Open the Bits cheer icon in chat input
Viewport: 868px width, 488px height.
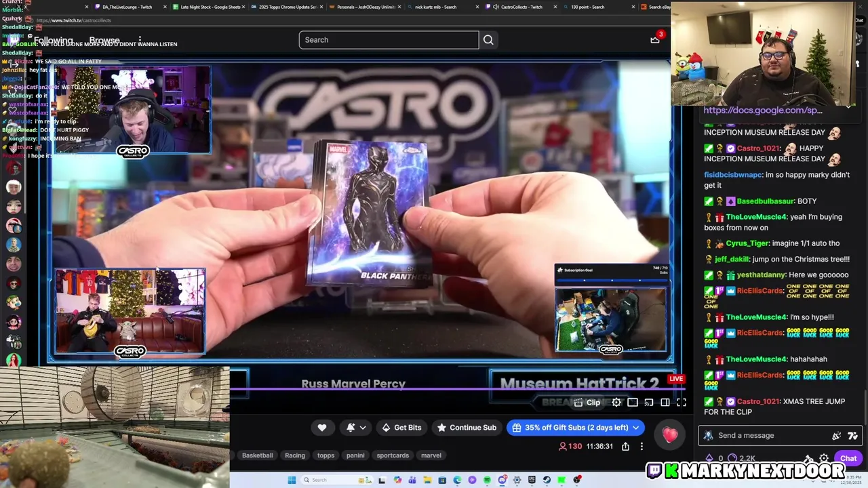(836, 436)
